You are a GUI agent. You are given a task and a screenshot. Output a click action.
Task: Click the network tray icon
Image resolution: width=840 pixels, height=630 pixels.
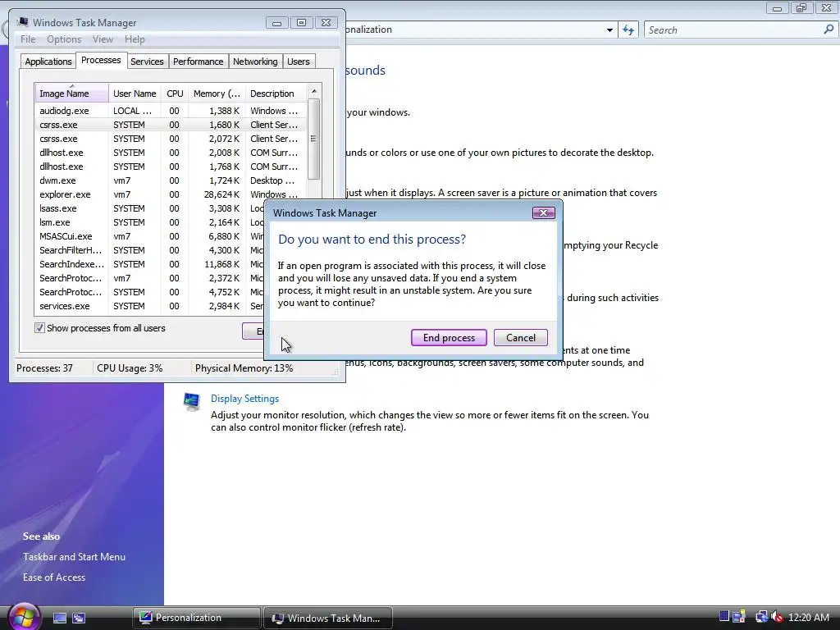tap(760, 617)
